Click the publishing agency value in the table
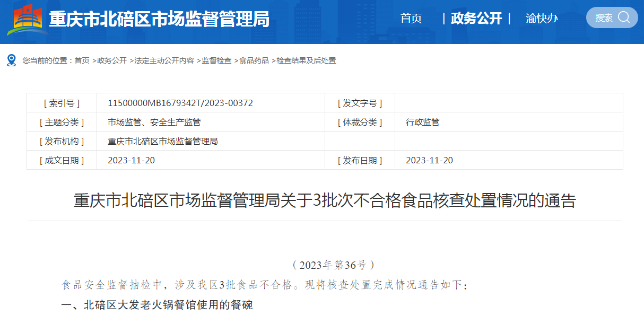This screenshot has height=315, width=644. [162, 141]
